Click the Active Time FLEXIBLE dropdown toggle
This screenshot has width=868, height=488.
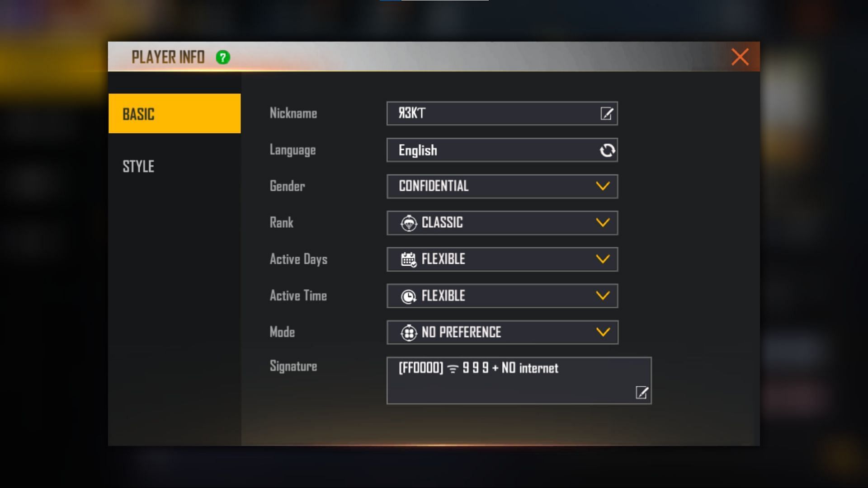point(604,296)
